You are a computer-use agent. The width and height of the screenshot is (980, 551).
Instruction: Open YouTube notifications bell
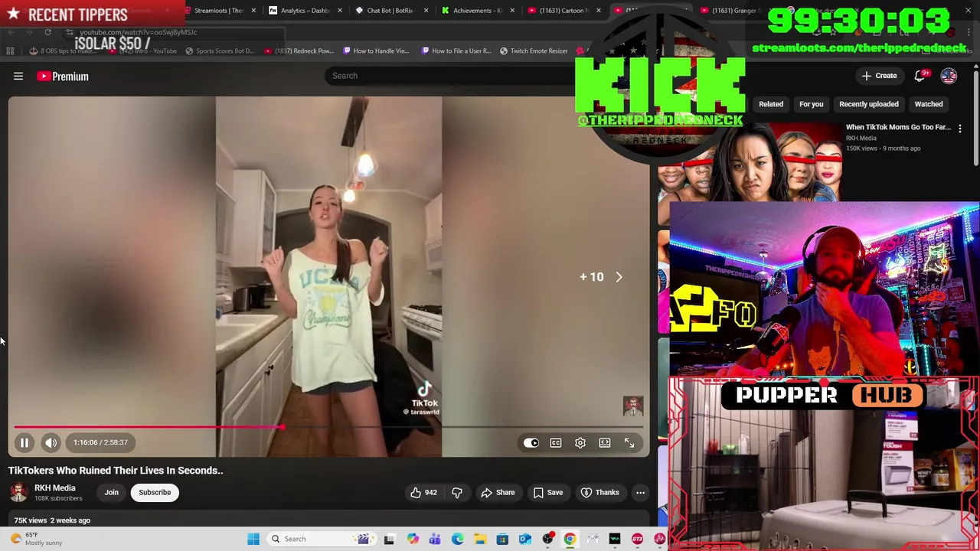(x=920, y=76)
